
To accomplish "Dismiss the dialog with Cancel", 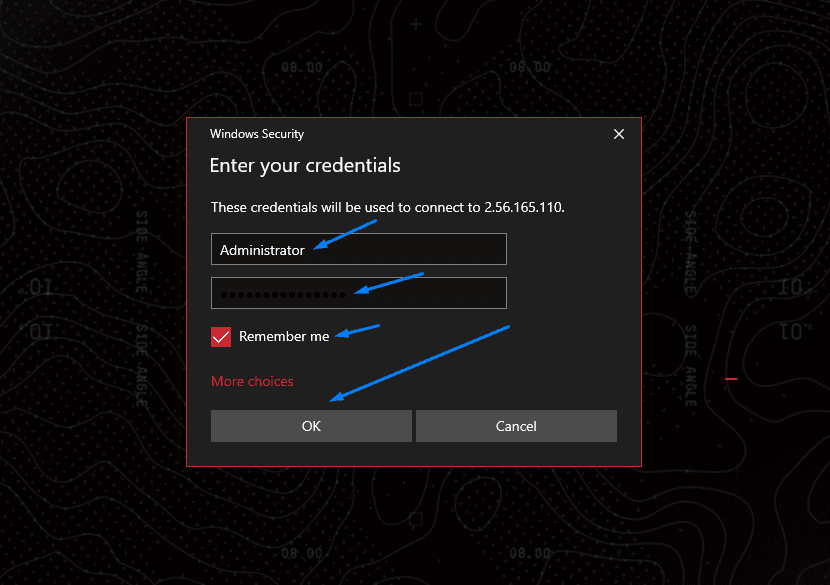I will pyautogui.click(x=516, y=426).
